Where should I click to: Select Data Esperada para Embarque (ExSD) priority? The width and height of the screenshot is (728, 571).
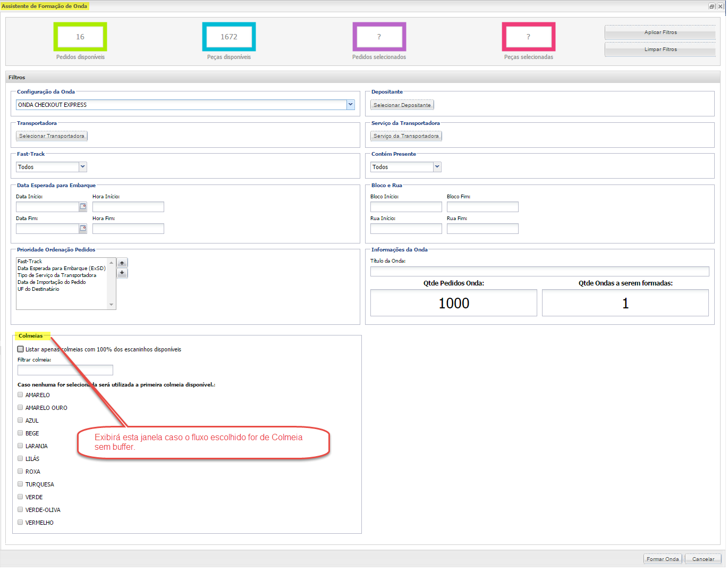pyautogui.click(x=62, y=268)
